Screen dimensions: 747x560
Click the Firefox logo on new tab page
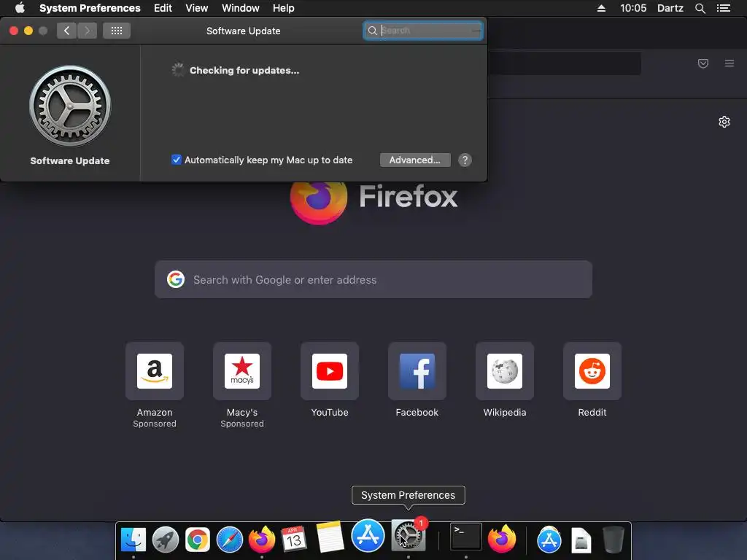[318, 203]
